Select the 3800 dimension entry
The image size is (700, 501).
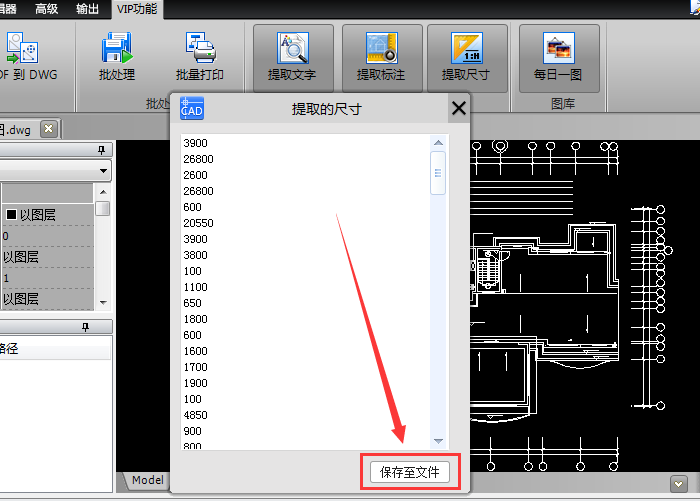196,255
